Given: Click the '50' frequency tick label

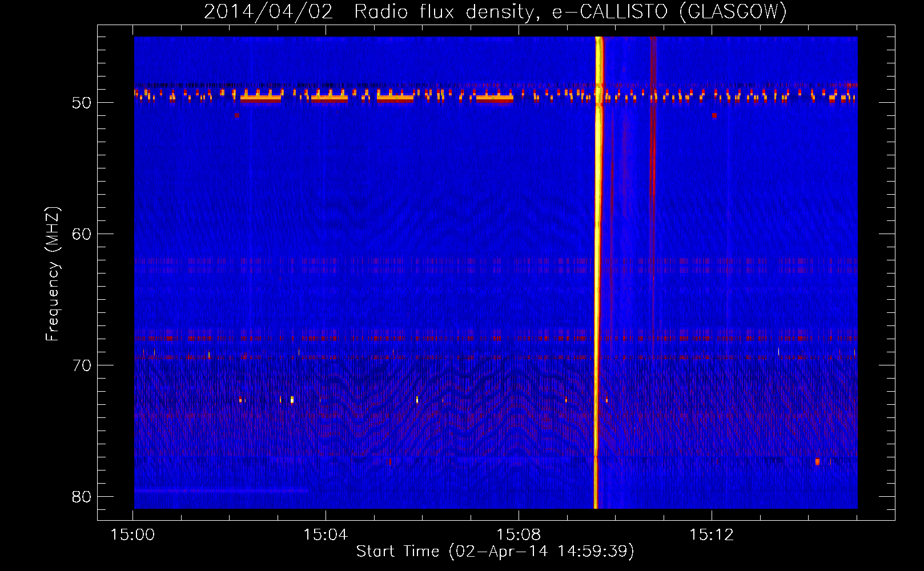Looking at the screenshot, I should [x=82, y=103].
